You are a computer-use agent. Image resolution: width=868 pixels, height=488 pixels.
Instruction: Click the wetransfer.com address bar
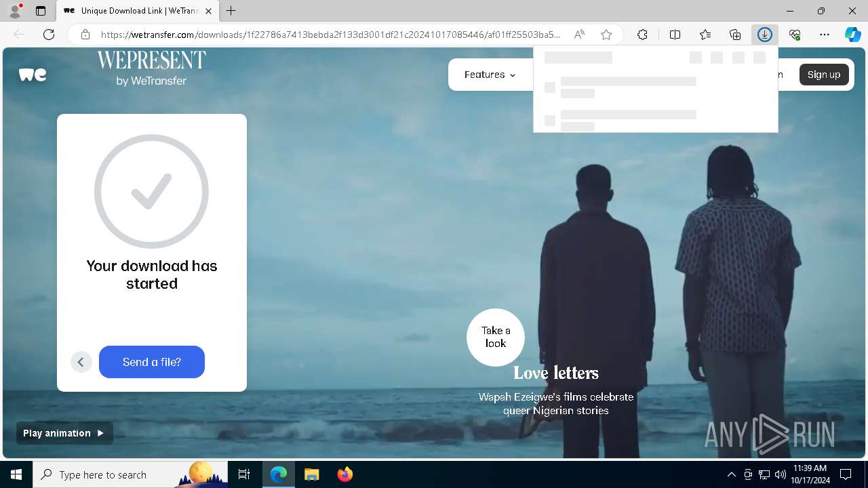click(330, 35)
